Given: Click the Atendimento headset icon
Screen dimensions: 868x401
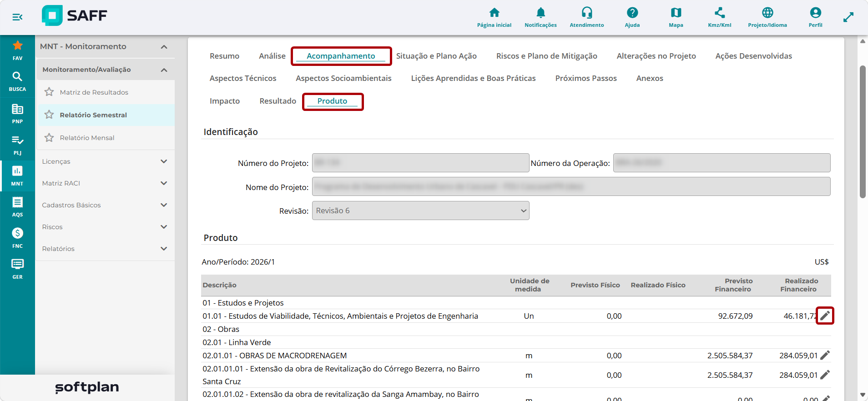Looking at the screenshot, I should point(587,13).
